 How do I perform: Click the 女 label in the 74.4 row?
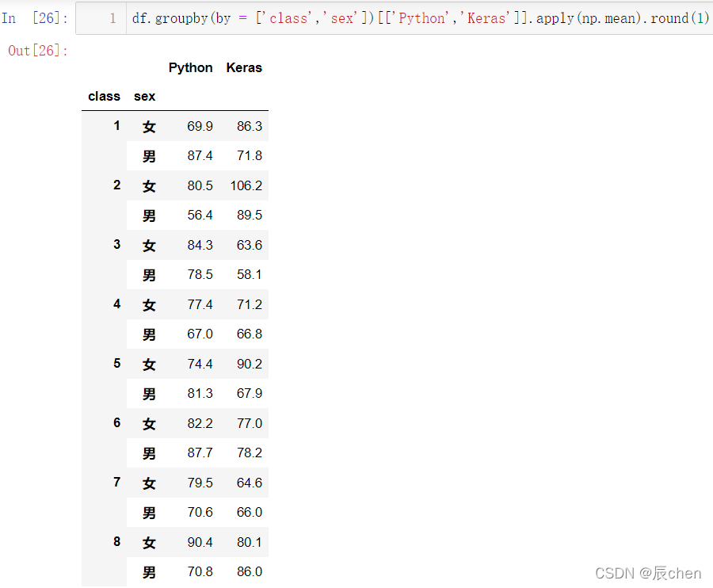(149, 365)
